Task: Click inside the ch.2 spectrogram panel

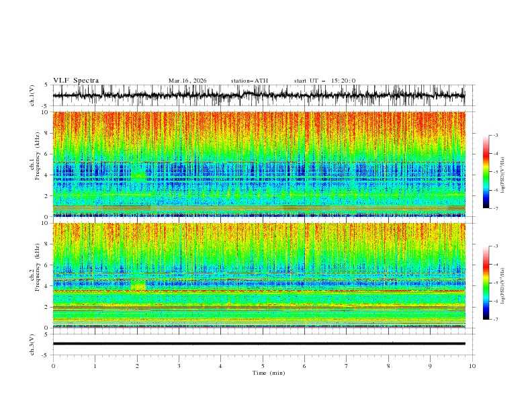Action: [x=259, y=275]
